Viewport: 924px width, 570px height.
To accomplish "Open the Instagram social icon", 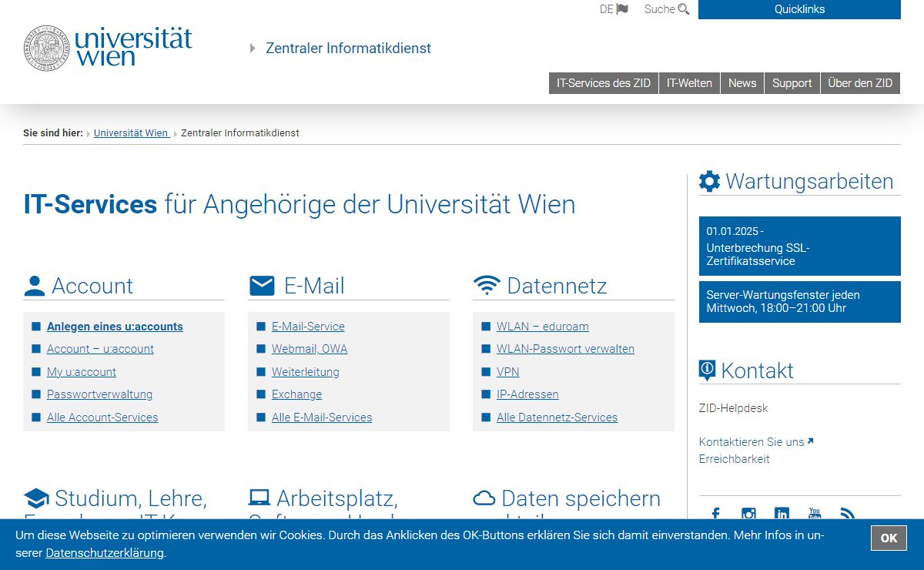I will (748, 515).
